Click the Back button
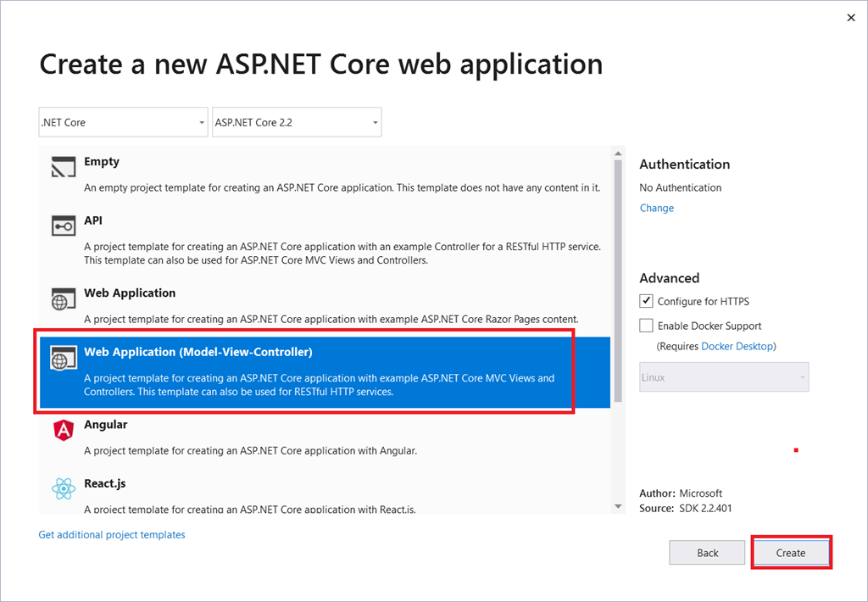868x602 pixels. 707,552
